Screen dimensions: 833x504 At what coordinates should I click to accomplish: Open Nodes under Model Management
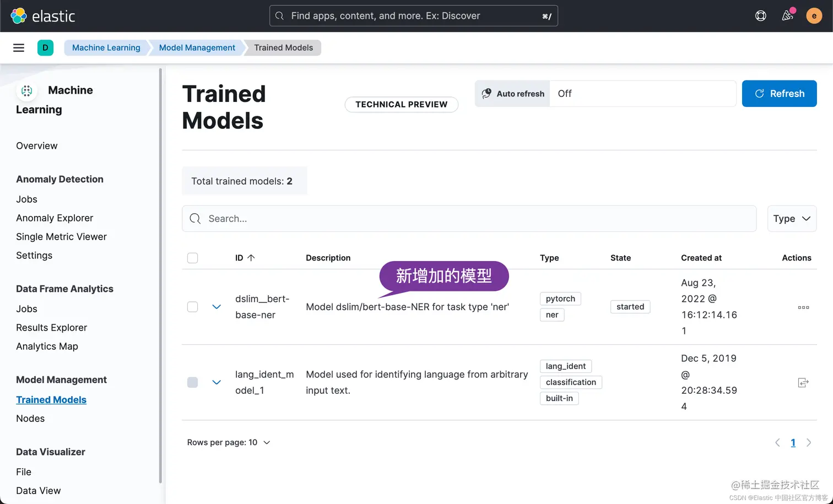[x=30, y=419]
